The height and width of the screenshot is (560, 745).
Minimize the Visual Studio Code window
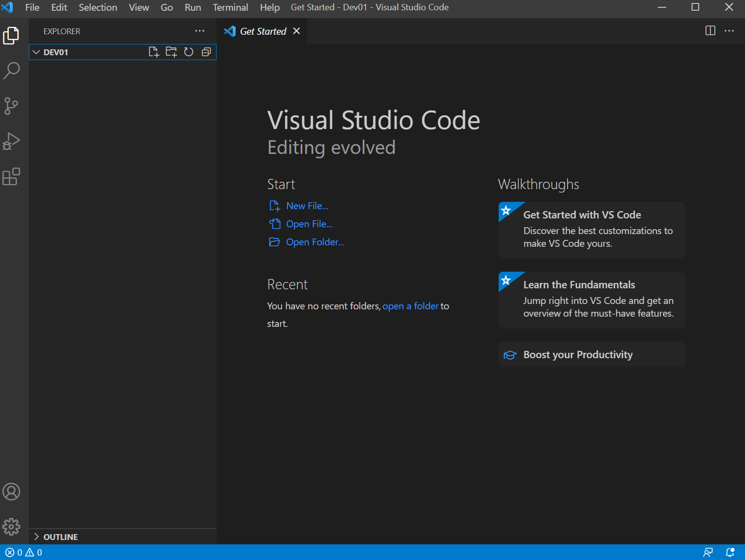pos(662,7)
